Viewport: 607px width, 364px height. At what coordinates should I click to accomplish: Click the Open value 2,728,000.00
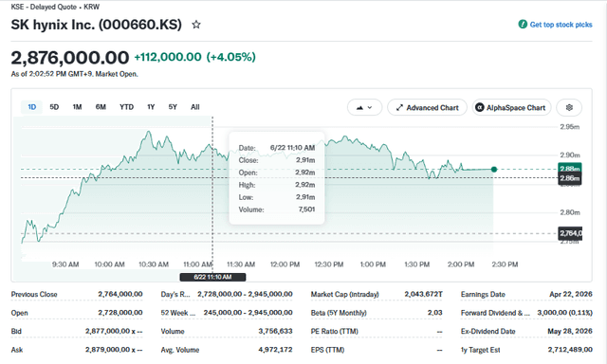[120, 313]
